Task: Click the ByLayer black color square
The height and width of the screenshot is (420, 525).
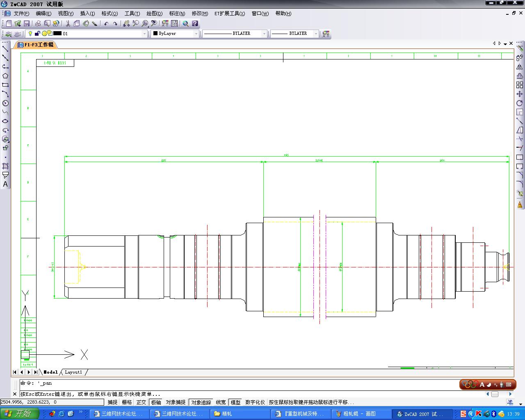Action: pos(155,34)
